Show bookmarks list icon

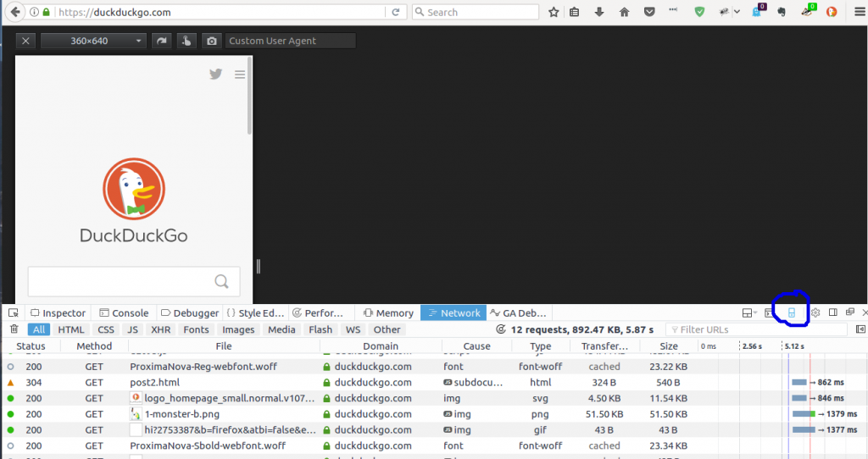pyautogui.click(x=575, y=12)
